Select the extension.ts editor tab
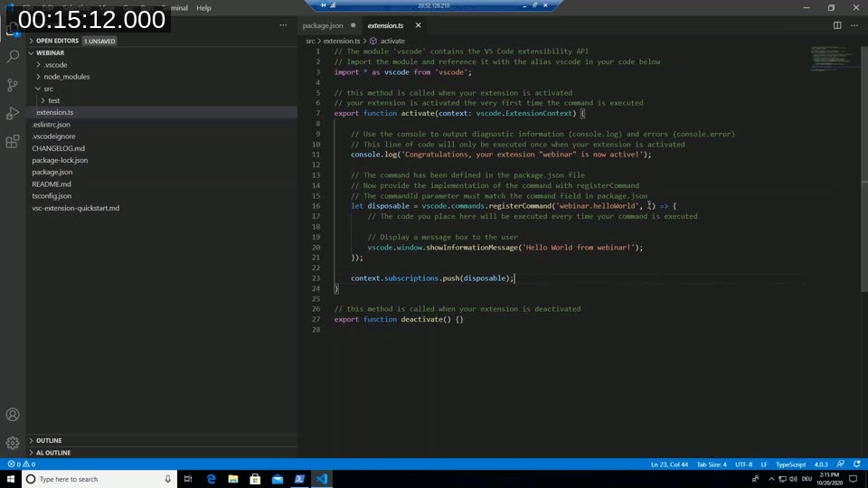Viewport: 868px width, 488px height. click(386, 25)
